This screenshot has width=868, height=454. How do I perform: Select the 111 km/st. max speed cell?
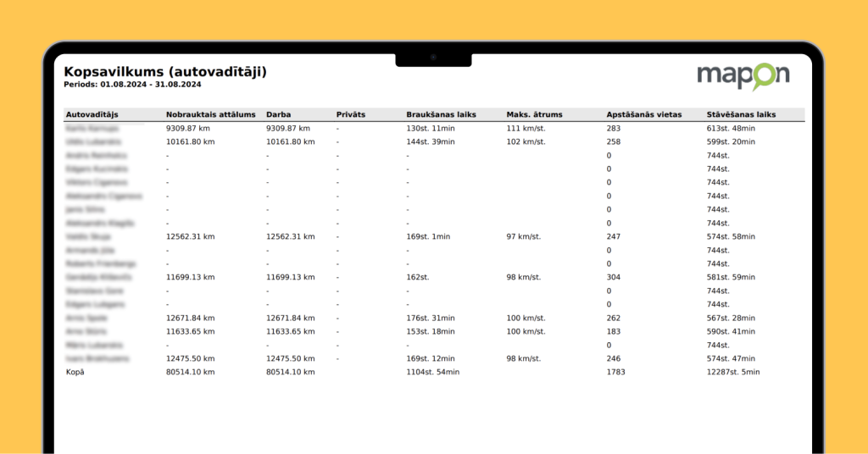click(x=525, y=128)
